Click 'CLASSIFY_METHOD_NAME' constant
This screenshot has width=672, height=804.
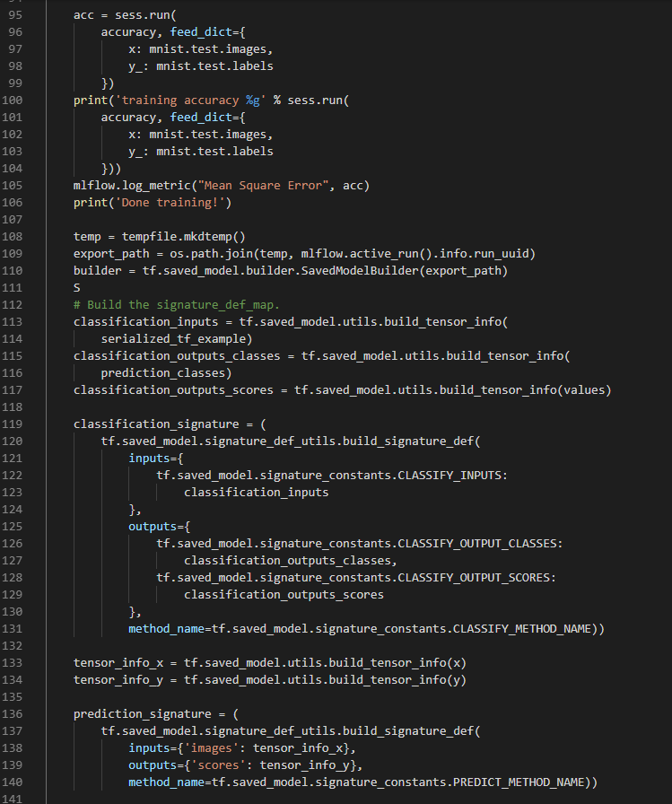522,629
